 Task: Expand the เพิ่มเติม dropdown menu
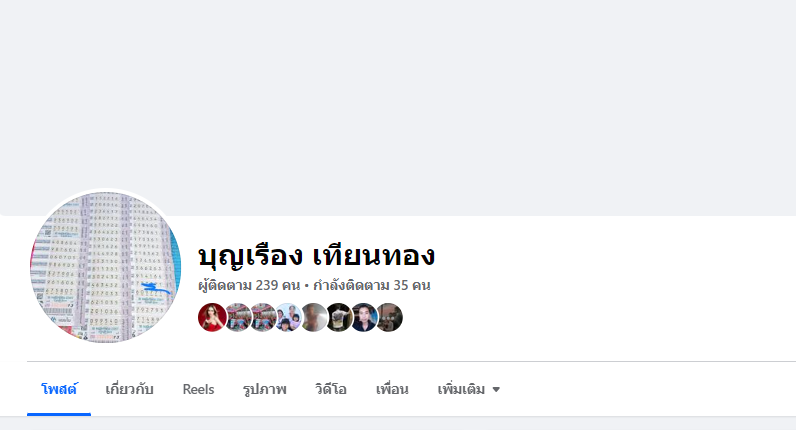point(469,389)
